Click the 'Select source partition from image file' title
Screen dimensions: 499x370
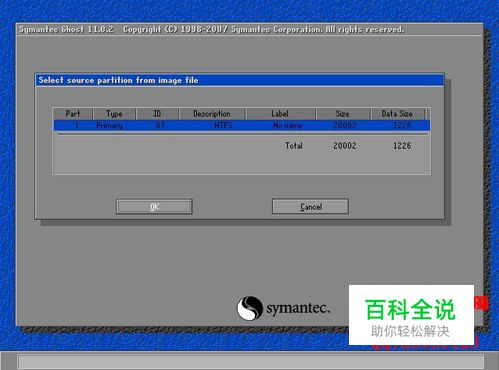coord(118,80)
